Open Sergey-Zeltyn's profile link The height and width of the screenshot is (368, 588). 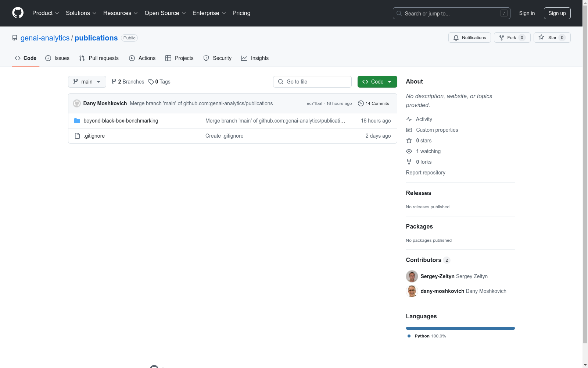[437, 276]
